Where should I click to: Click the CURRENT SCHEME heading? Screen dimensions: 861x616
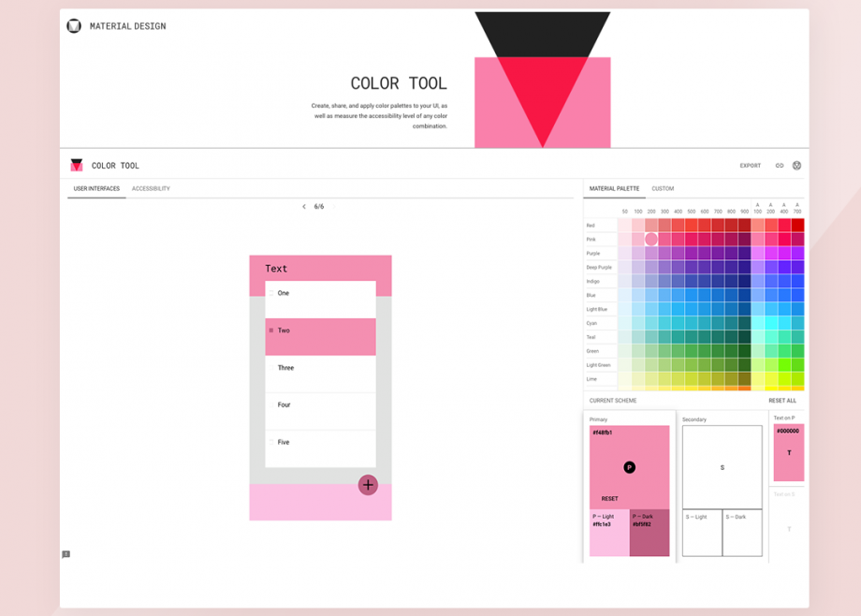[x=613, y=401]
